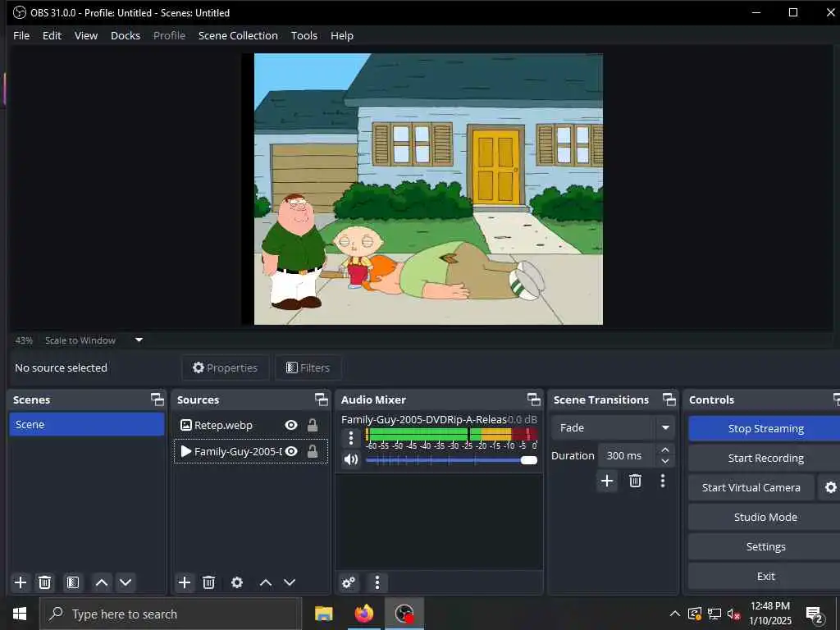Open the Windows Start menu
The height and width of the screenshot is (630, 840).
click(x=20, y=614)
